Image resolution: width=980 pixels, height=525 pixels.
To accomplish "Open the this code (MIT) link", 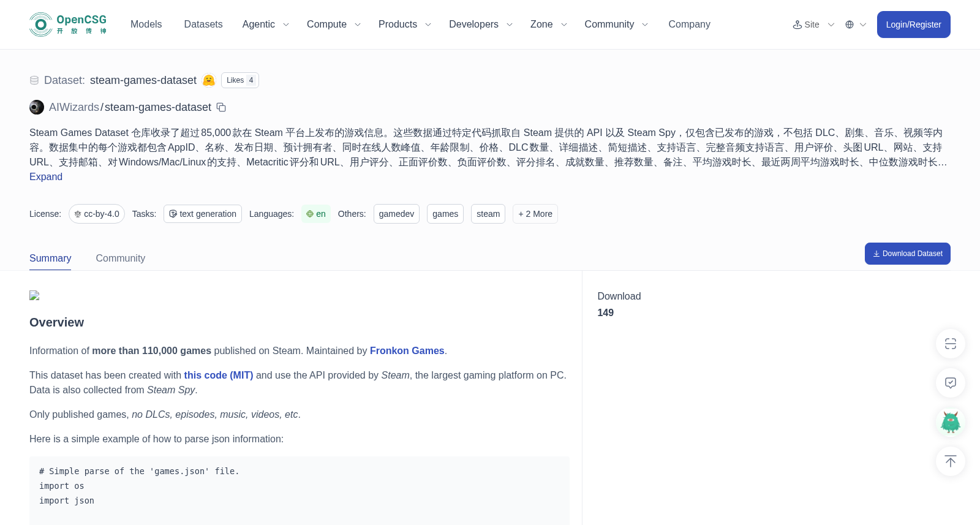I will tap(219, 375).
